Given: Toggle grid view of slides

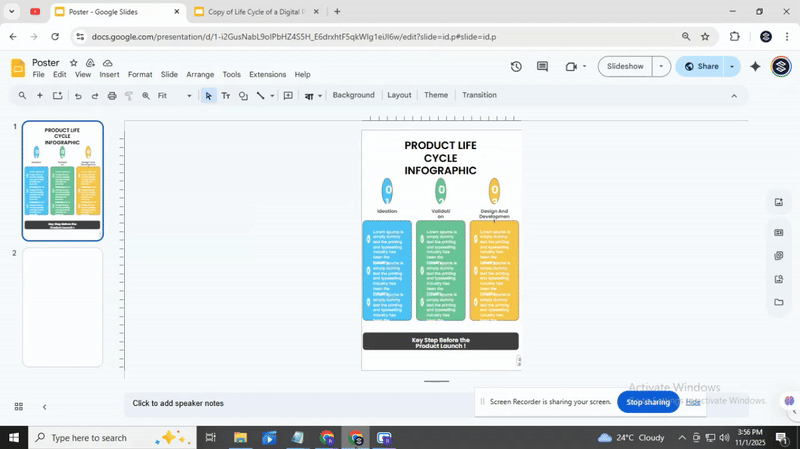Looking at the screenshot, I should [x=18, y=407].
